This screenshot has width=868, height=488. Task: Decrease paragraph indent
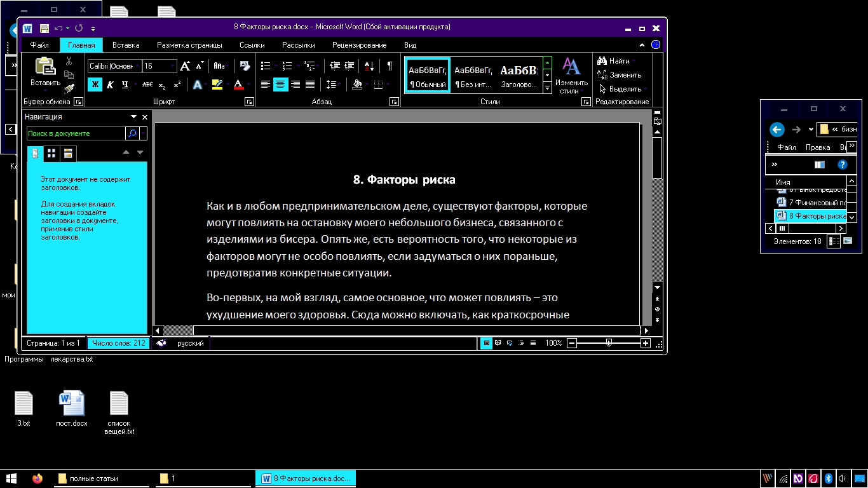[x=335, y=66]
